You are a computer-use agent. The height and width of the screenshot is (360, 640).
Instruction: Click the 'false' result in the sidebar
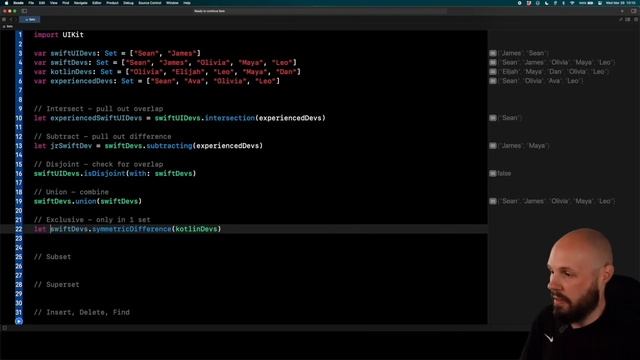click(x=504, y=173)
